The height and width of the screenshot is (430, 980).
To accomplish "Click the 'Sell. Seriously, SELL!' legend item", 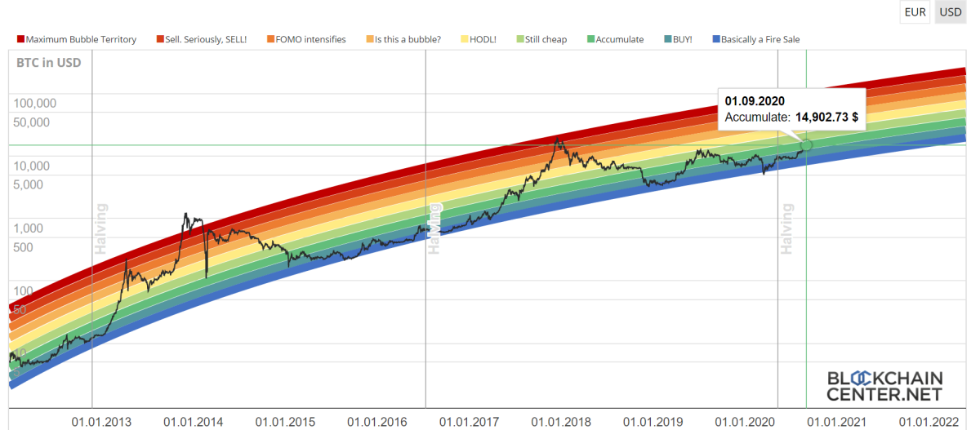I will pyautogui.click(x=202, y=39).
